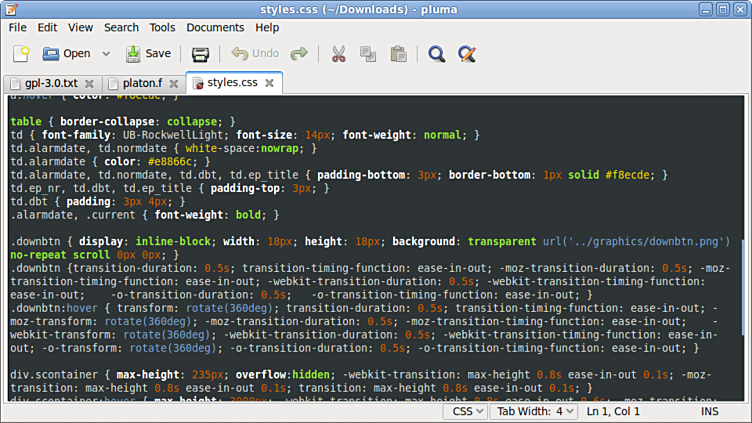Click the Print icon in toolbar

coord(200,53)
